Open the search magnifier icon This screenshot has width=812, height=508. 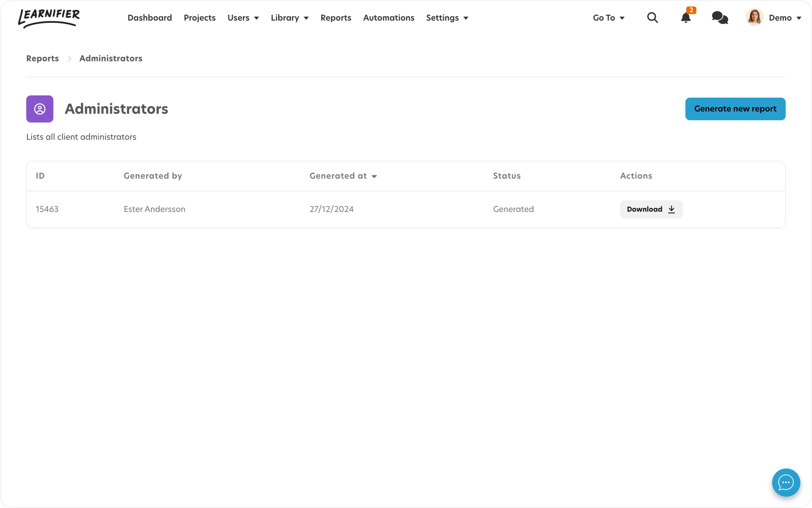click(652, 17)
